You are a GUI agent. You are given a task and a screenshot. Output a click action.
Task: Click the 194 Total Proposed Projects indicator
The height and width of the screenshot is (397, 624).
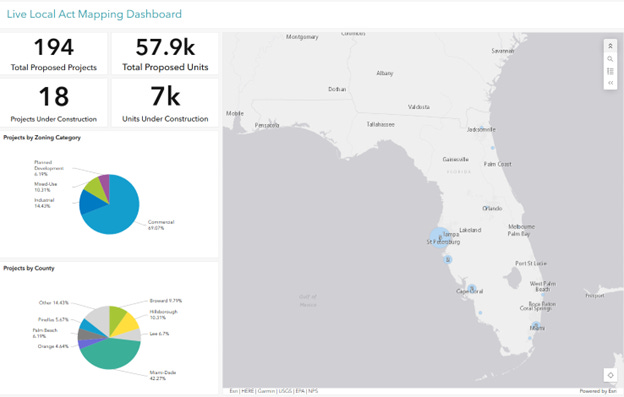(x=54, y=53)
